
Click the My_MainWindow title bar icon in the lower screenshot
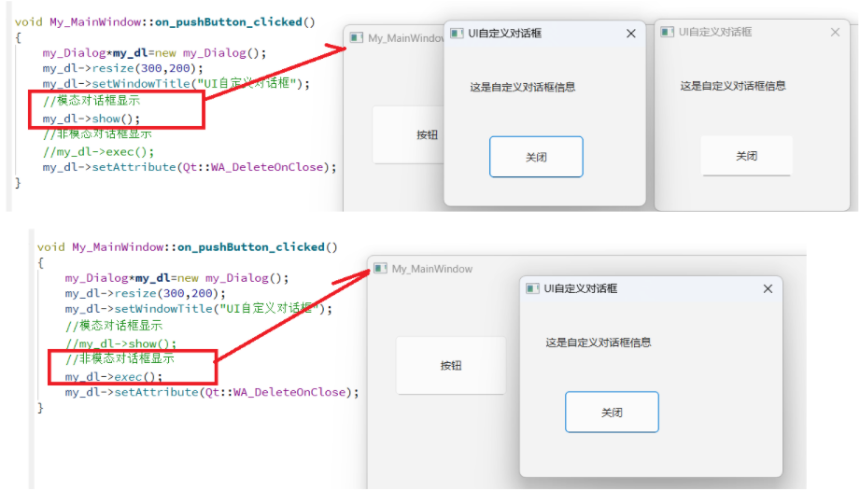tap(380, 268)
